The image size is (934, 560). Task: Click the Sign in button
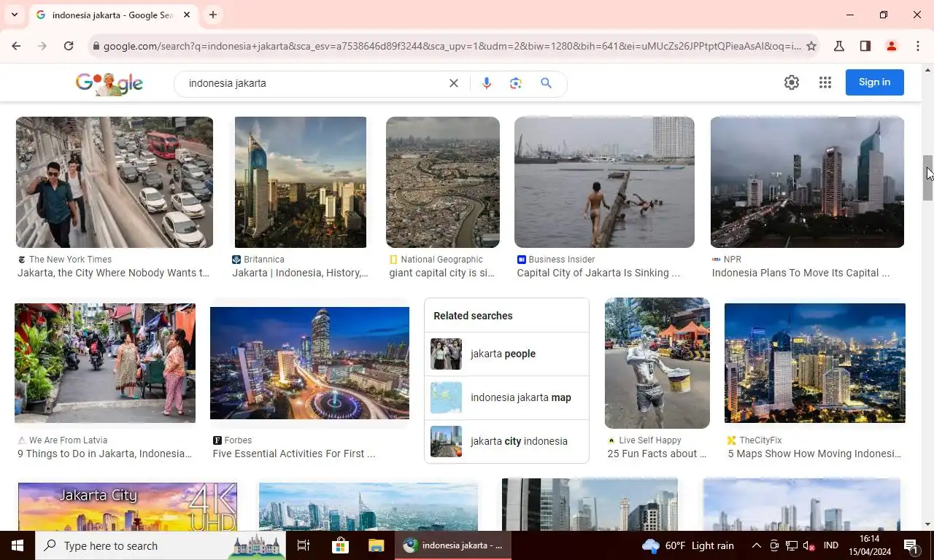(x=874, y=82)
